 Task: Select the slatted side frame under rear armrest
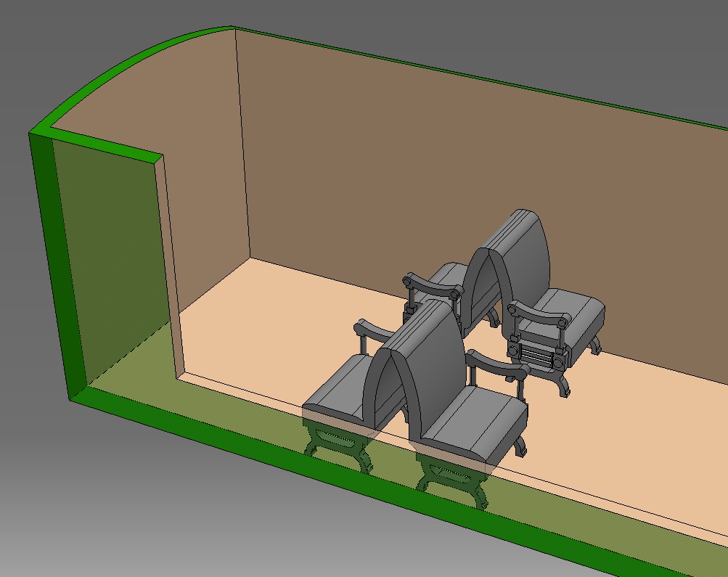click(537, 356)
